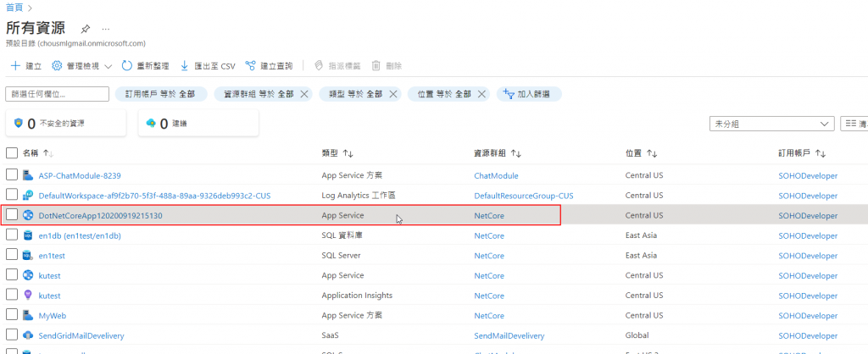Click App Service icon for DotNetCoreApp120200919215130
This screenshot has width=868, height=354.
28,215
